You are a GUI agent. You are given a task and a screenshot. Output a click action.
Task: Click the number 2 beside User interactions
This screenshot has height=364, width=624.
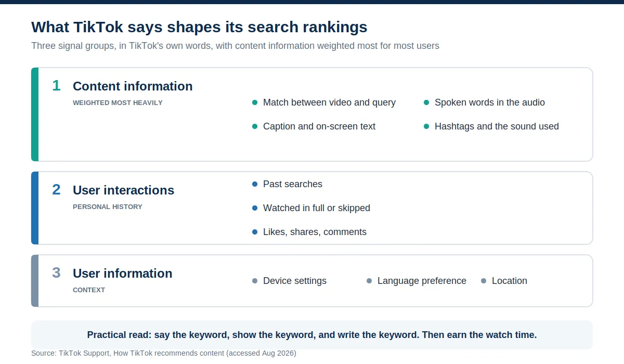56,189
